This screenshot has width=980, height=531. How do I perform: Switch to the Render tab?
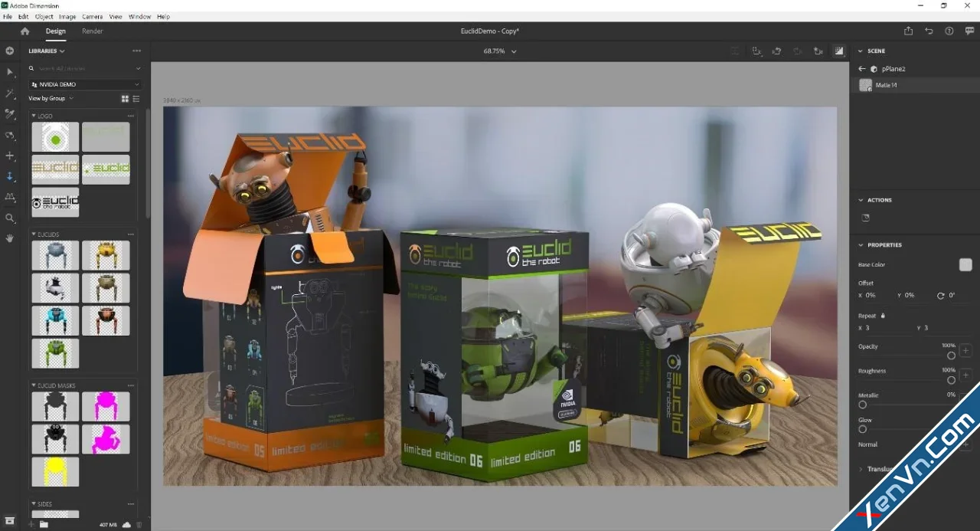(x=93, y=31)
